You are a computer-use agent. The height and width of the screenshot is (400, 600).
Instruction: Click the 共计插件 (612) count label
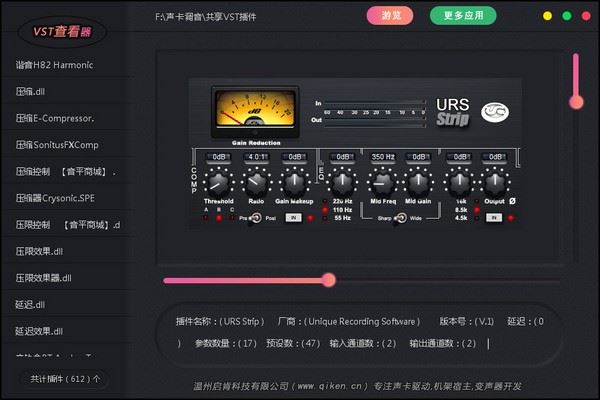65,379
